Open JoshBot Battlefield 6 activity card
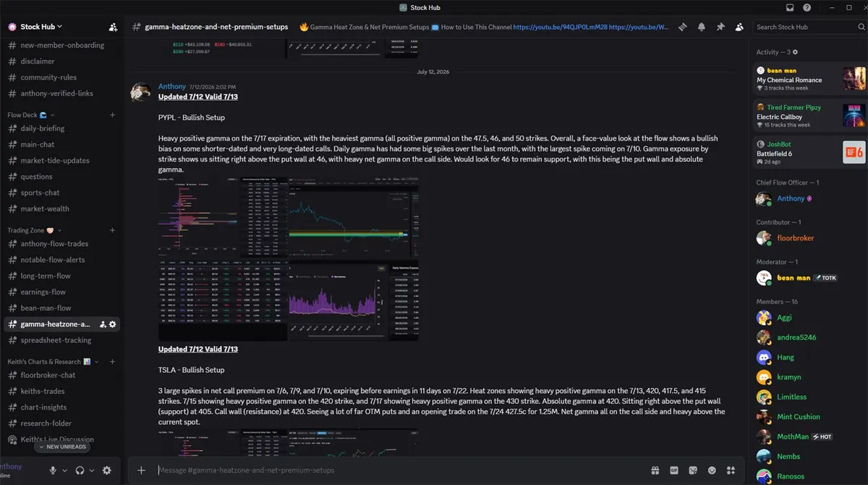The image size is (868, 485). coord(810,153)
